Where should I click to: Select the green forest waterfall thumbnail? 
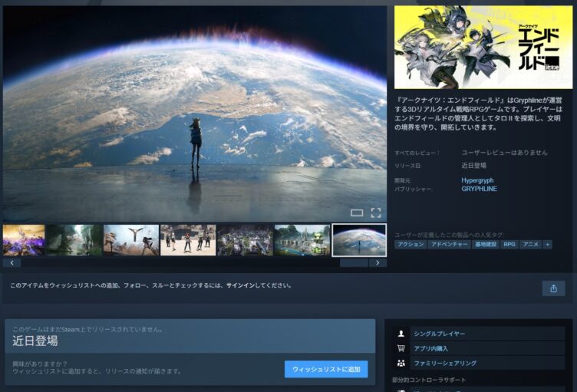(74, 240)
